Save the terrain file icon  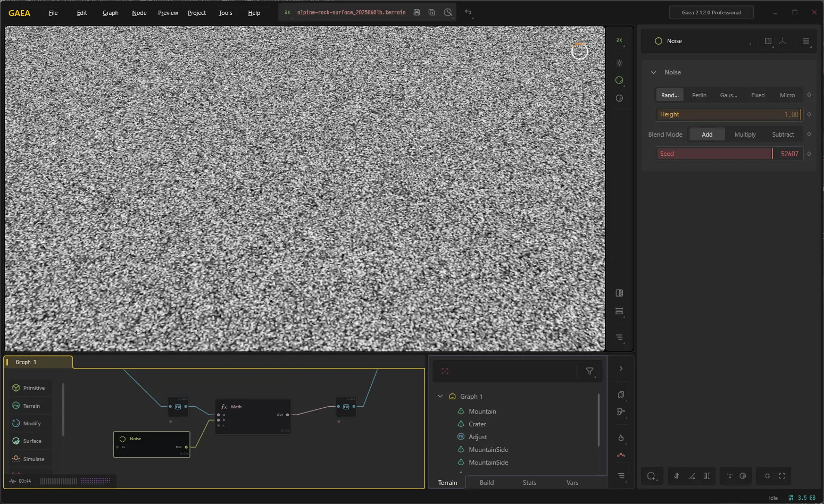point(417,12)
